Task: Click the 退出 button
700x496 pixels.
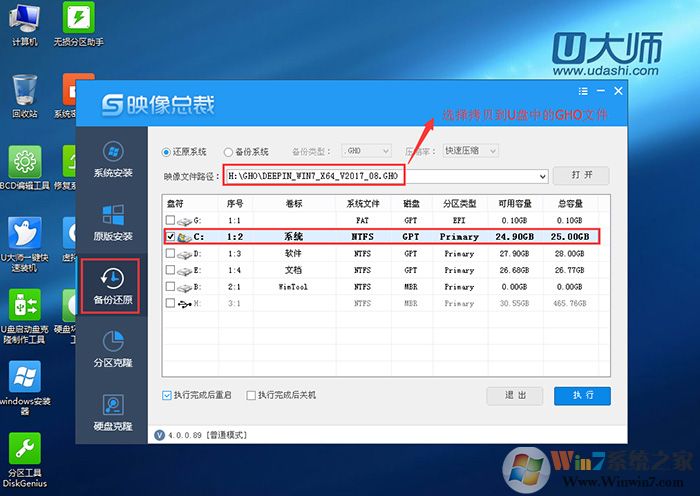Action: (x=515, y=395)
